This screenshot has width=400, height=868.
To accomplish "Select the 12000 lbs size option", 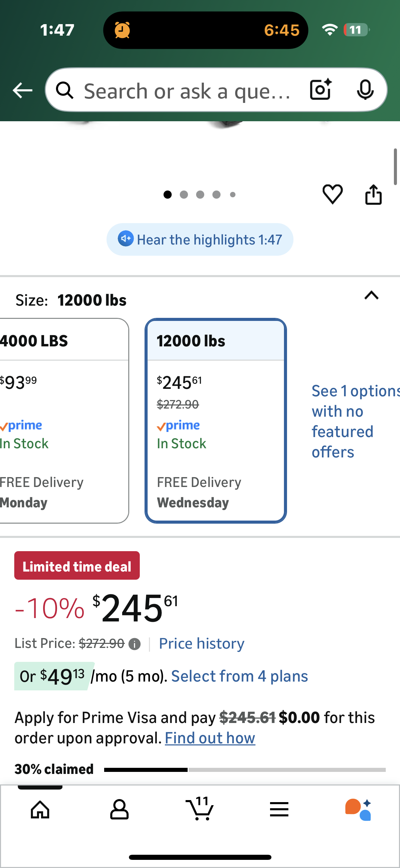I will tap(215, 420).
